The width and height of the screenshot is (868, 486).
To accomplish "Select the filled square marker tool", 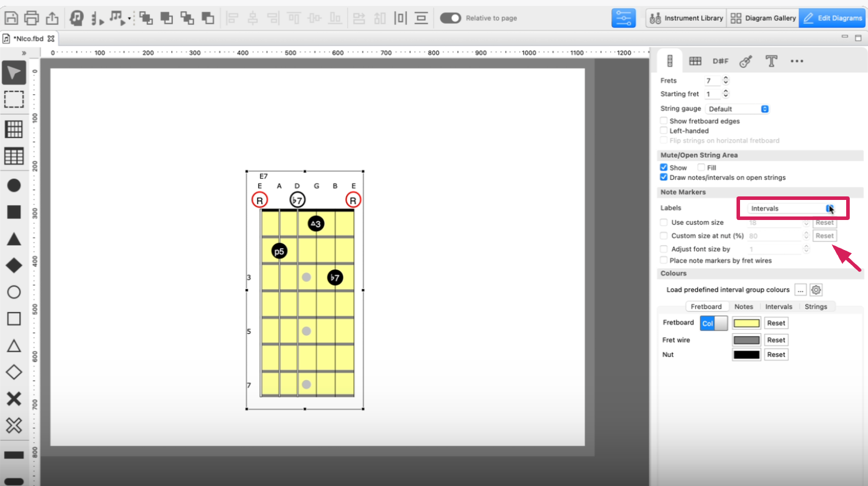I will (14, 212).
